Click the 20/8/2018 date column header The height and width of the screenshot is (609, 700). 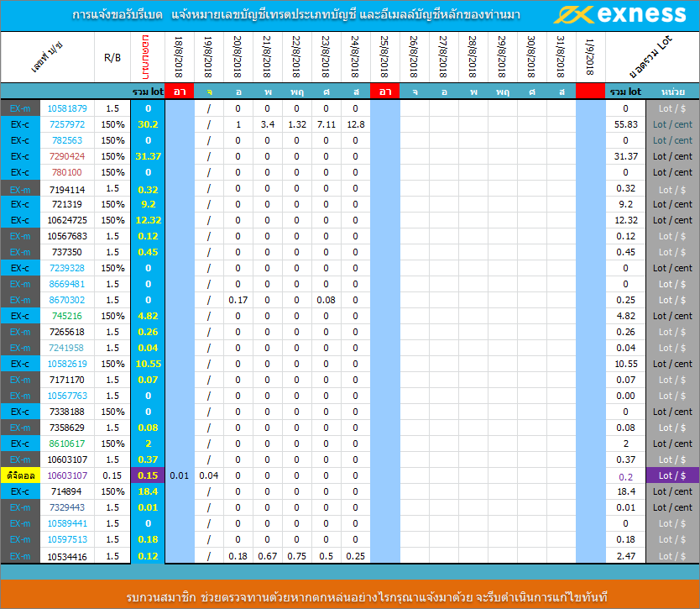(238, 57)
